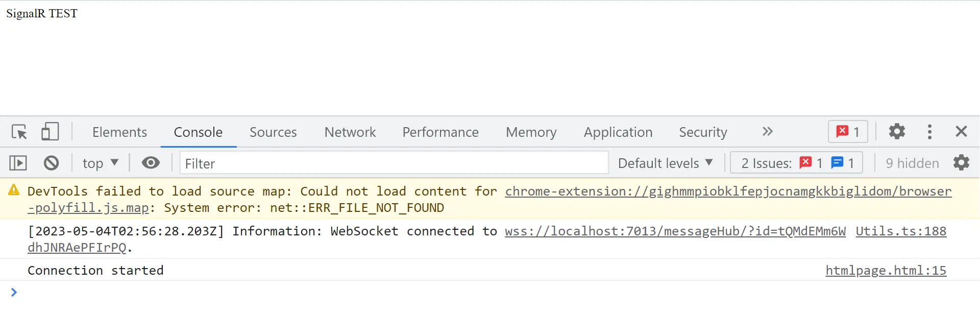Click the red error count badge
Viewport: 980px width, 313px height.
coord(848,132)
